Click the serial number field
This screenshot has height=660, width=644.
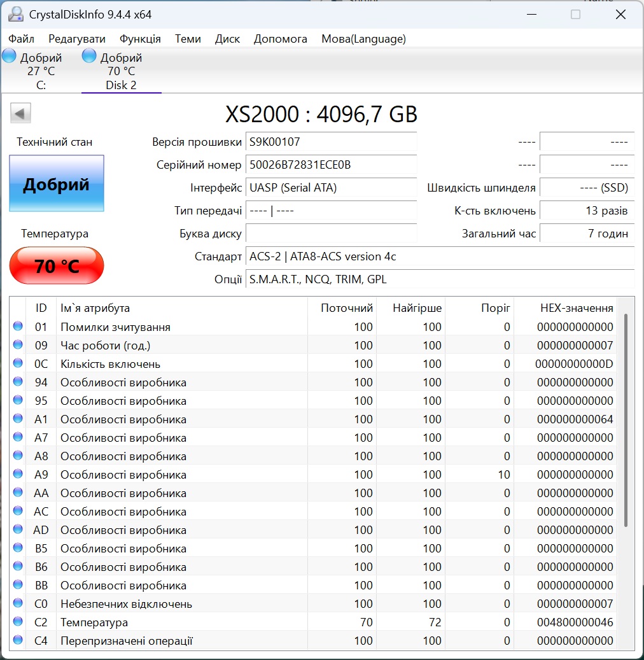click(x=332, y=165)
